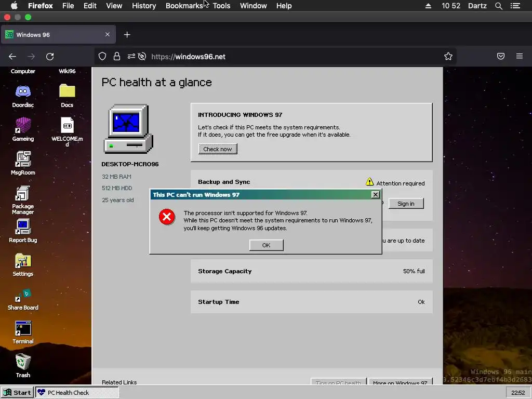Viewport: 532px width, 399px height.
Task: Open the Window menu
Action: pos(254,6)
